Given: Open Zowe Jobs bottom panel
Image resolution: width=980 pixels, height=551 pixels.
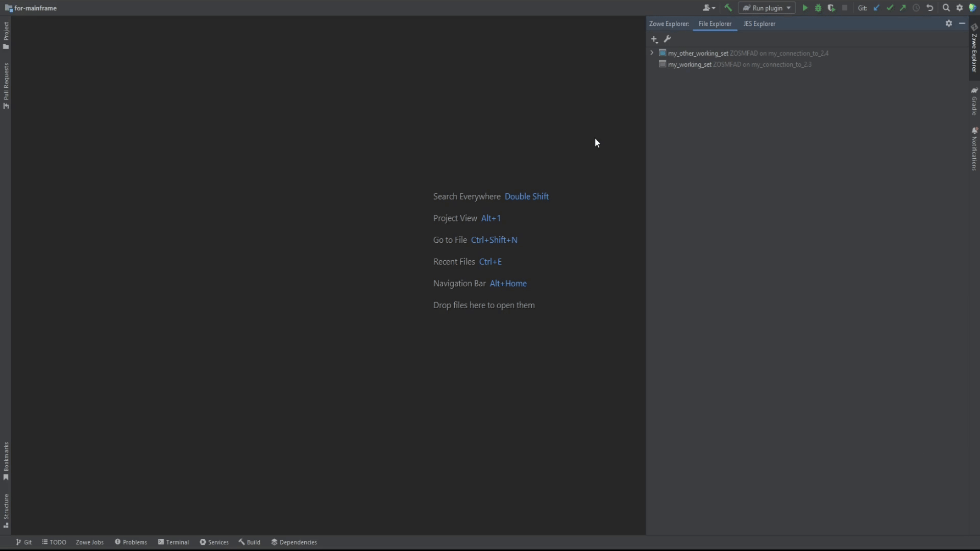Looking at the screenshot, I should 90,542.
